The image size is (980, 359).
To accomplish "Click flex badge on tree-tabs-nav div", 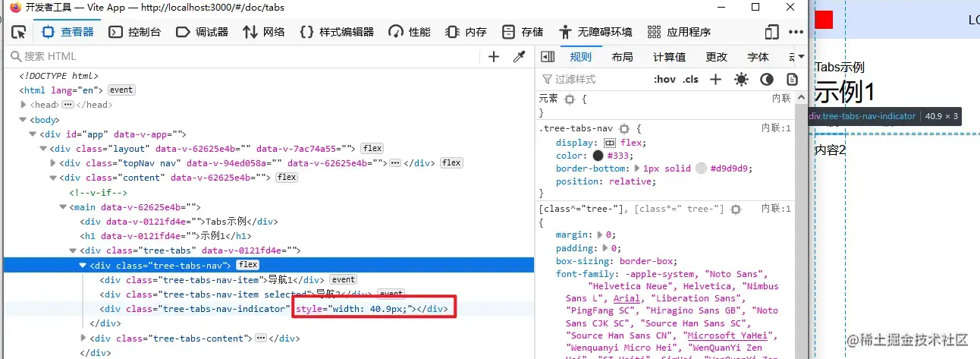I will [247, 265].
